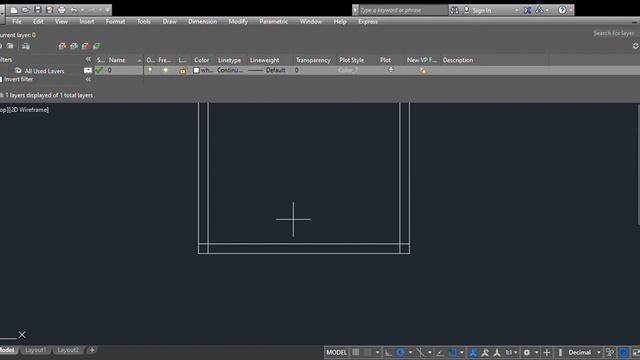This screenshot has height=360, width=640.
Task: Open the Dimension menu
Action: 202,22
